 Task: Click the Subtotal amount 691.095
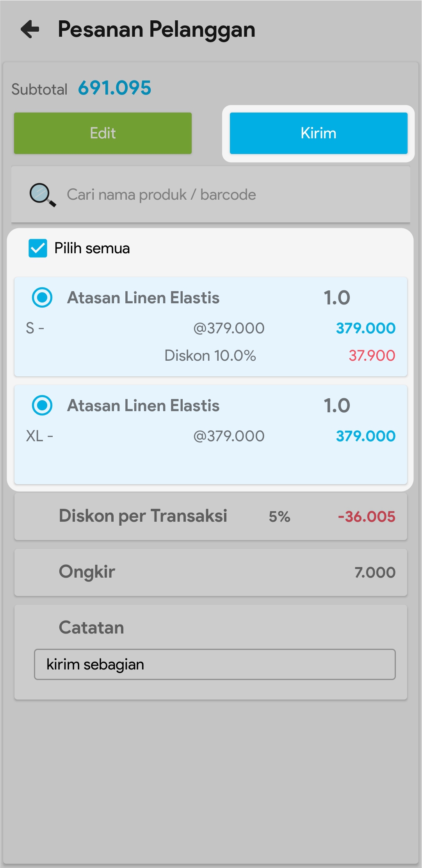point(114,88)
